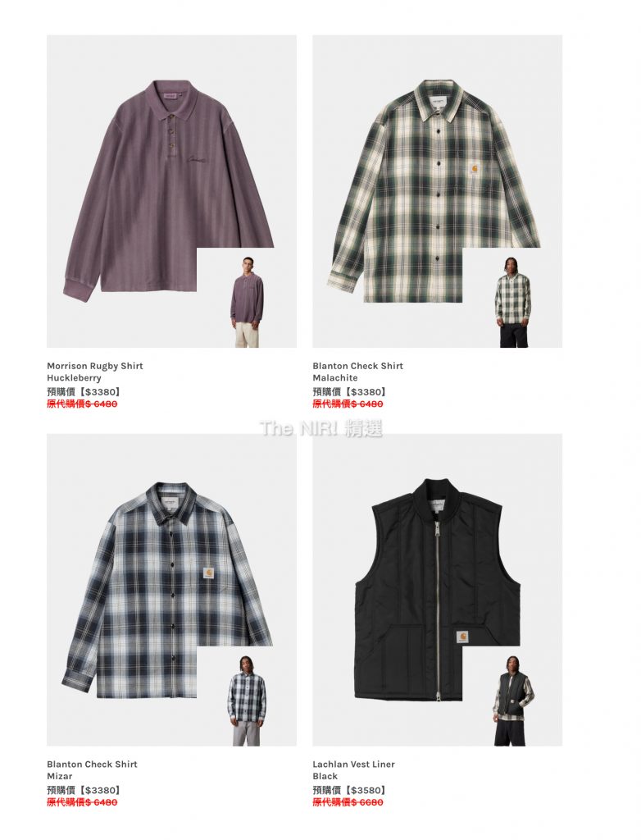This screenshot has width=641, height=840.
Task: View model wearing Malachite check shirt
Action: [x=512, y=303]
